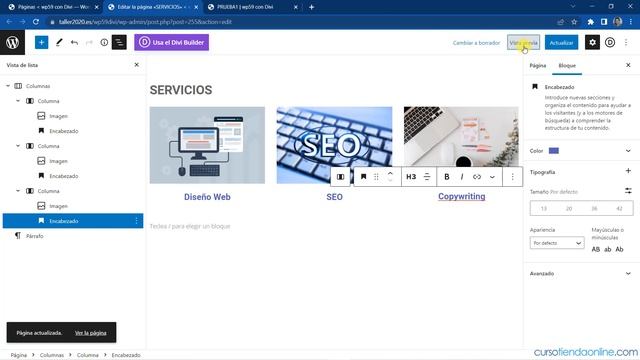Collapse the second Columna item

(x=18, y=146)
